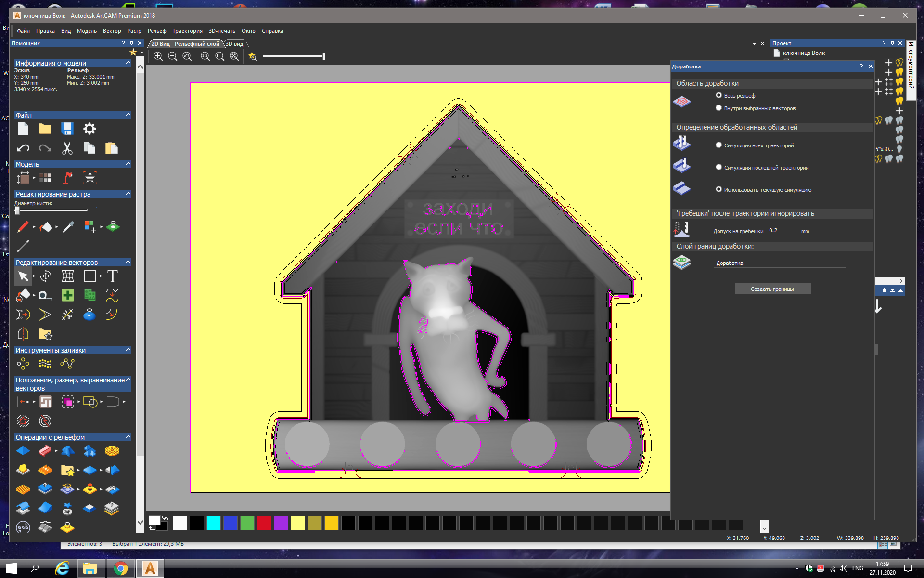This screenshot has width=924, height=578.
Task: Select the paint brush raster tool
Action: 23,226
